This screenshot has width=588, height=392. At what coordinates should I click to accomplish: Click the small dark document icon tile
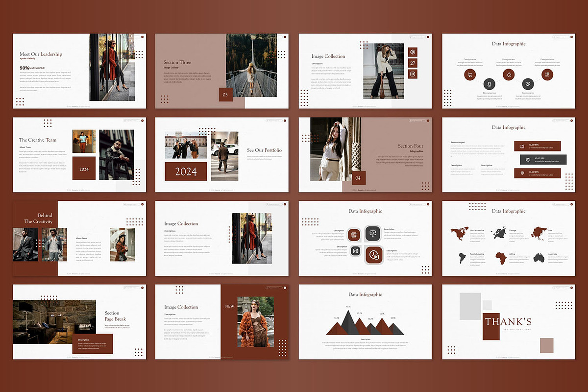356,251
